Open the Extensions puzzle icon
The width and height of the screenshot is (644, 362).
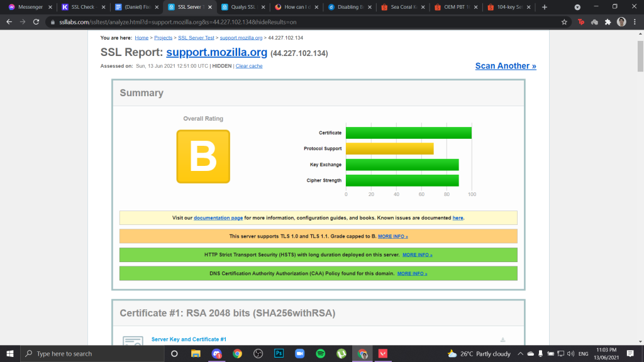pos(608,22)
